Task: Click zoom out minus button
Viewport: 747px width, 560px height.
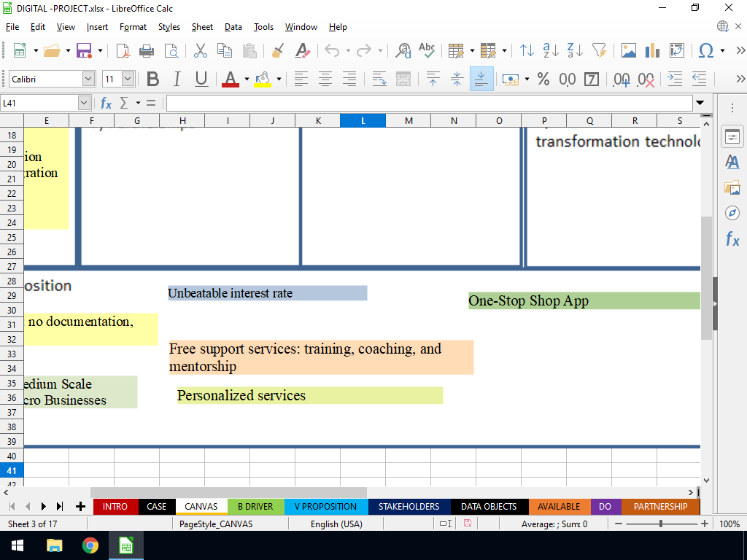Action: [x=619, y=524]
